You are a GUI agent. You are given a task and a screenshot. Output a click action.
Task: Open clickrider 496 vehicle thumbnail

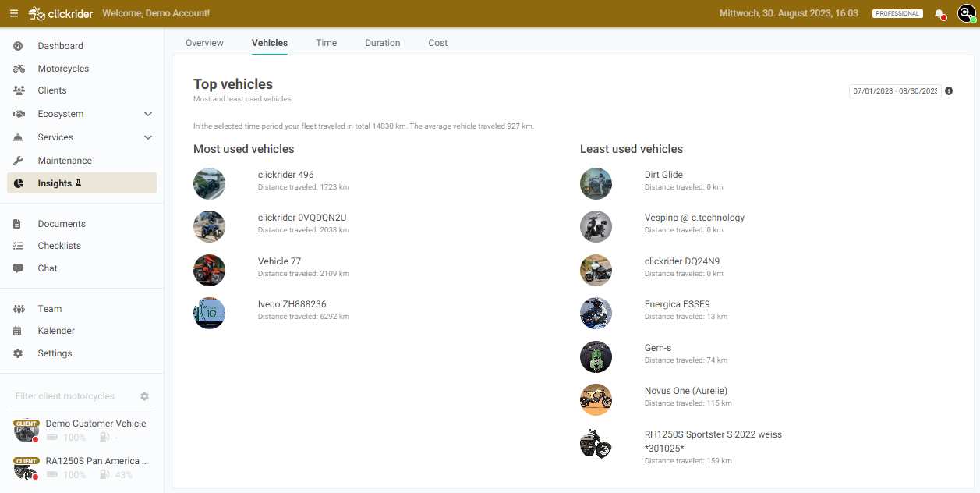[x=209, y=183]
